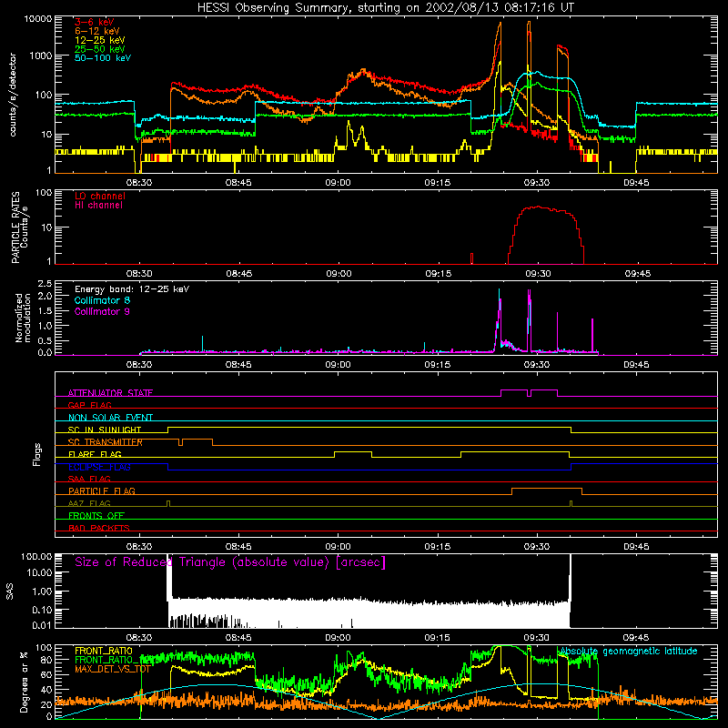Click the PARTICLE RATES axis label
The height and width of the screenshot is (728, 728).
tap(15, 227)
